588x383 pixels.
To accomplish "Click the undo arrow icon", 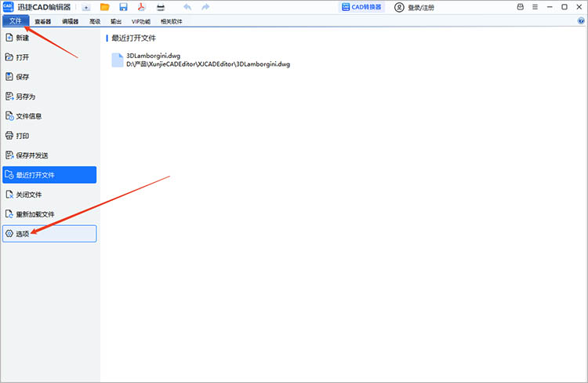I will pyautogui.click(x=187, y=7).
